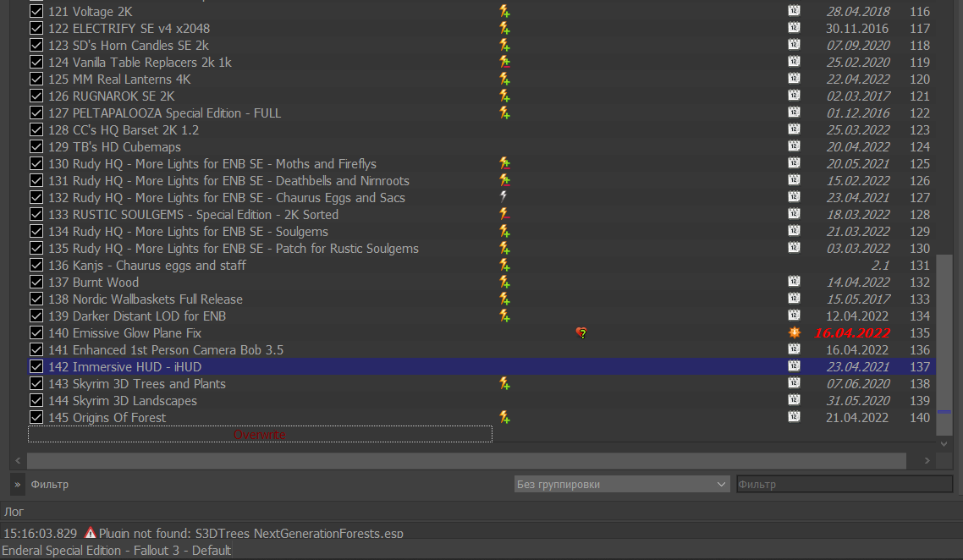The height and width of the screenshot is (560, 963).
Task: Click overwritten-conflict icon for RUSTIC SOULGEMS
Action: [504, 214]
